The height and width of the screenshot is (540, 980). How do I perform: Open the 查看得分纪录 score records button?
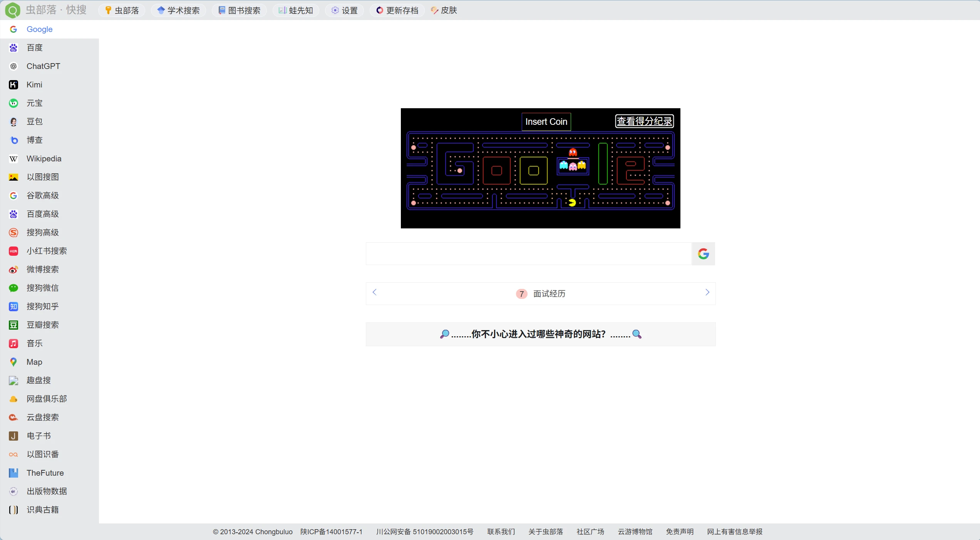tap(645, 121)
